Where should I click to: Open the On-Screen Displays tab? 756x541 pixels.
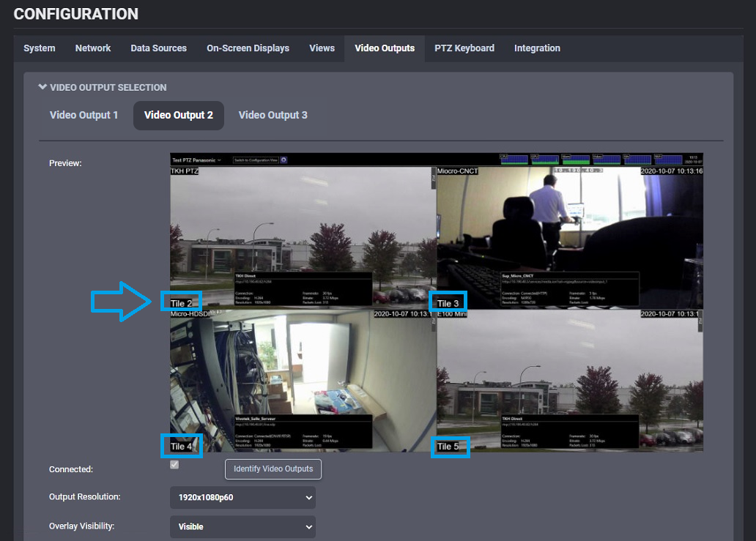click(248, 48)
